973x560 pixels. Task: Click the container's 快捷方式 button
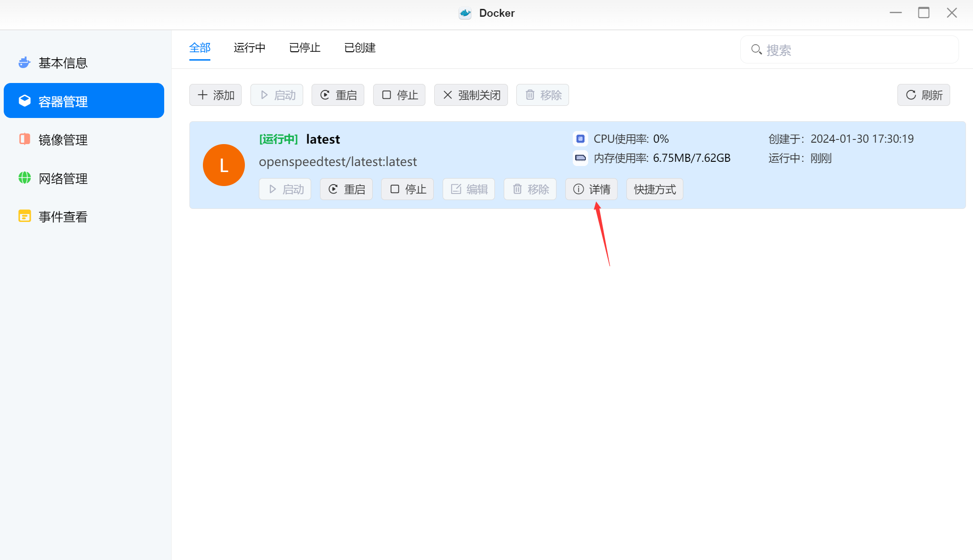654,189
